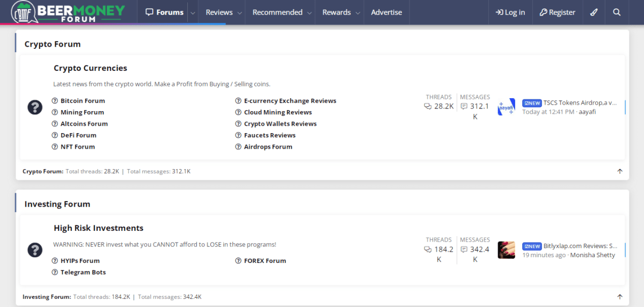Expand the Forums dropdown arrow
644x307 pixels.
click(x=193, y=12)
